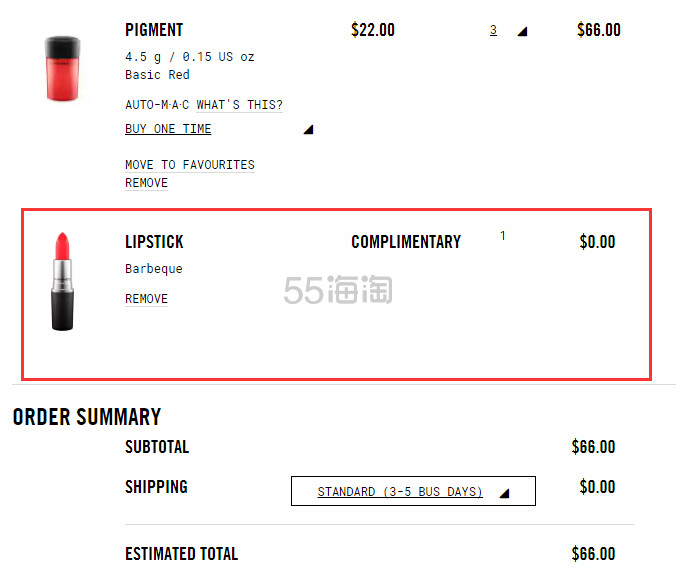This screenshot has width=676, height=580.
Task: Open the LIPSTICK product title
Action: click(x=154, y=242)
